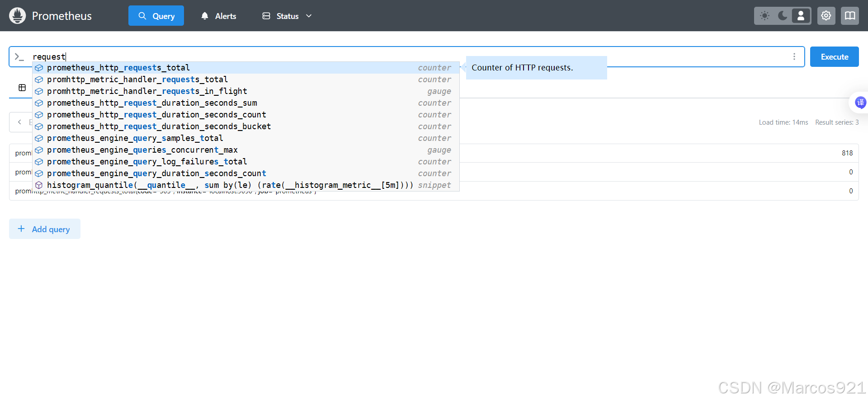
Task: Click the query prompt icon in the expression box
Action: click(x=19, y=56)
